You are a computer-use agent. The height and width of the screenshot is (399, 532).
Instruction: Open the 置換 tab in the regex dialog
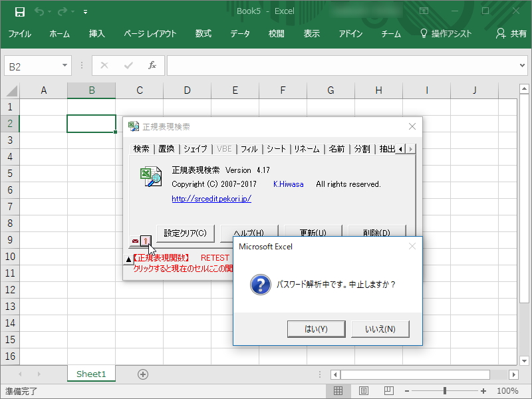point(166,148)
